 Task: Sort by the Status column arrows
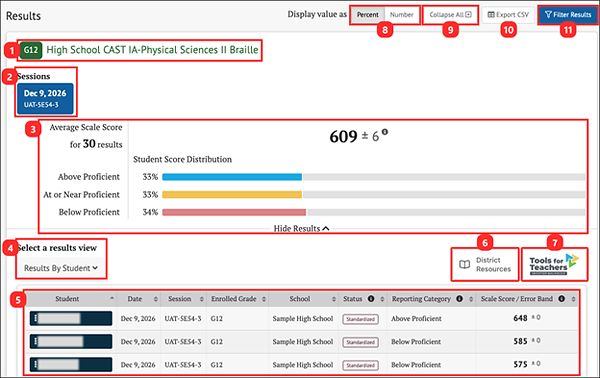point(382,299)
